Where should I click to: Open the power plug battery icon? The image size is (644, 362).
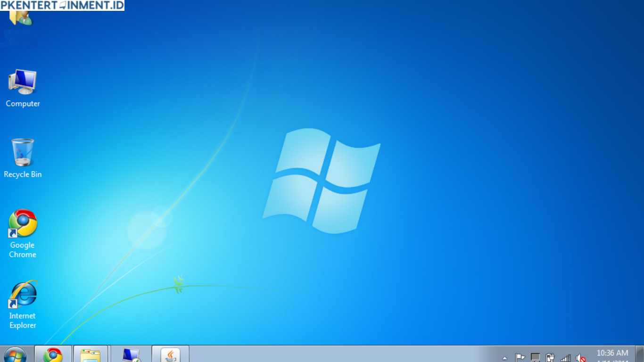550,358
